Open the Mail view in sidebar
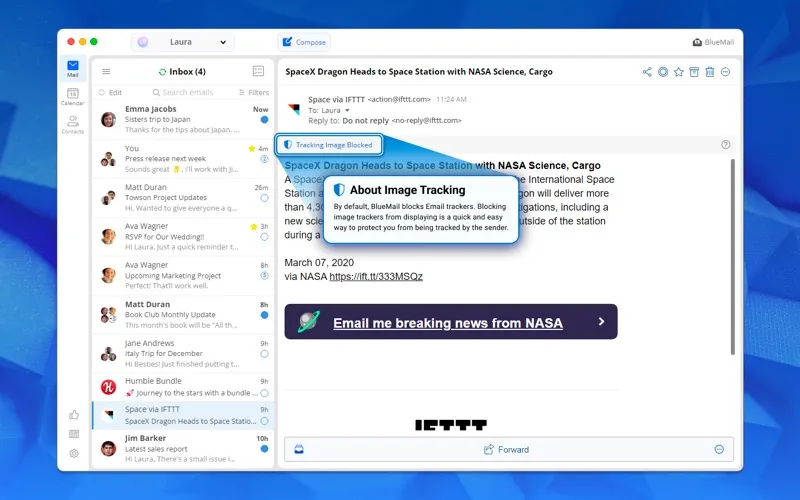The width and height of the screenshot is (800, 500). click(72, 68)
